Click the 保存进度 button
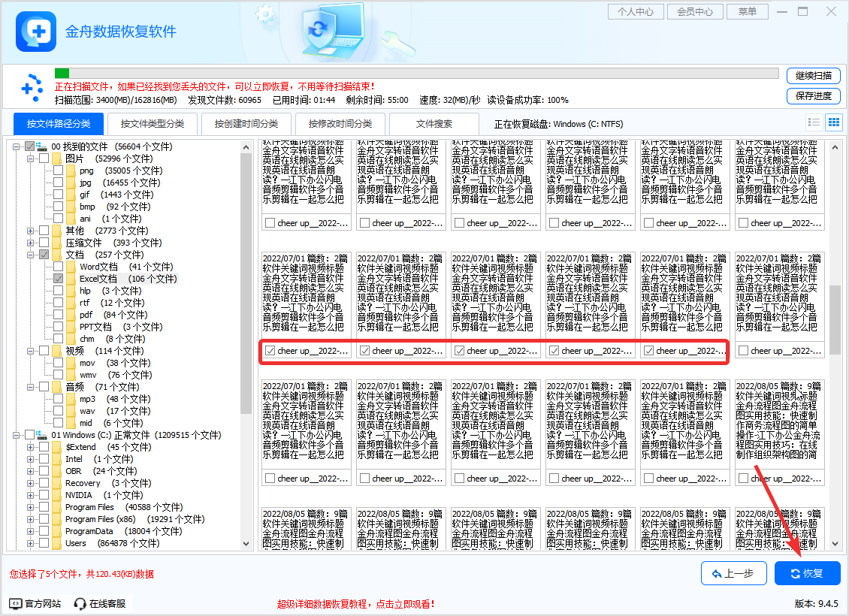 click(813, 96)
